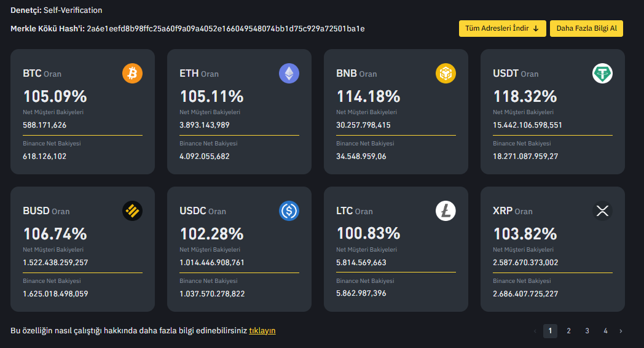This screenshot has width=644, height=348.
Task: Click the BTC 105.09% ratio value
Action: [x=55, y=96]
